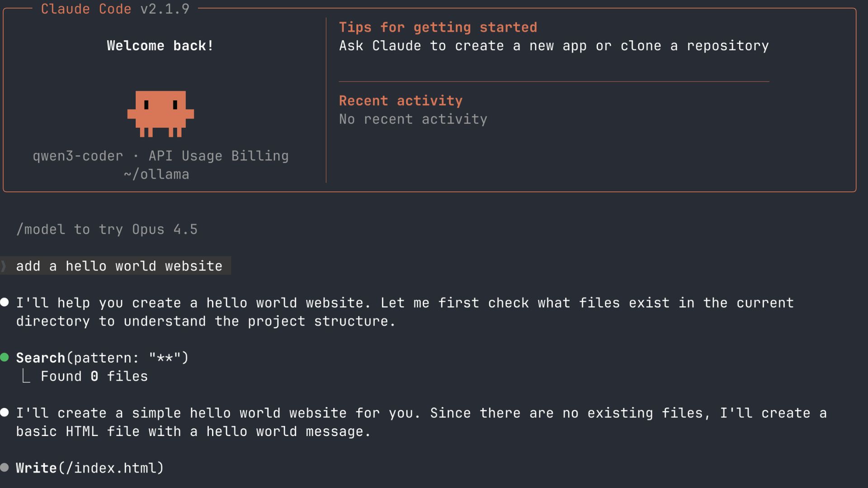Expand the Search(pattern: "**") tool call
The width and height of the screenshot is (868, 488).
point(102,357)
